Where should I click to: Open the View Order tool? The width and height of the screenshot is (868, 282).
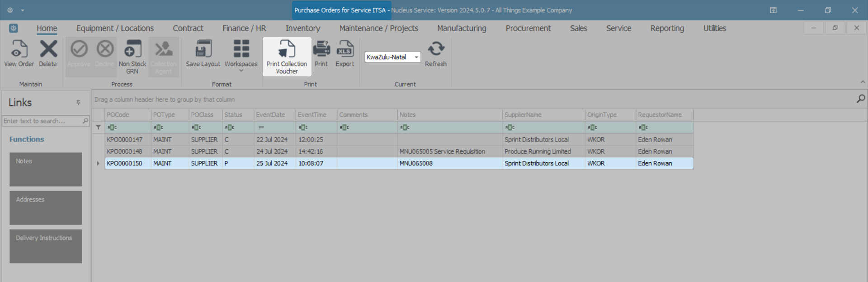click(x=19, y=54)
